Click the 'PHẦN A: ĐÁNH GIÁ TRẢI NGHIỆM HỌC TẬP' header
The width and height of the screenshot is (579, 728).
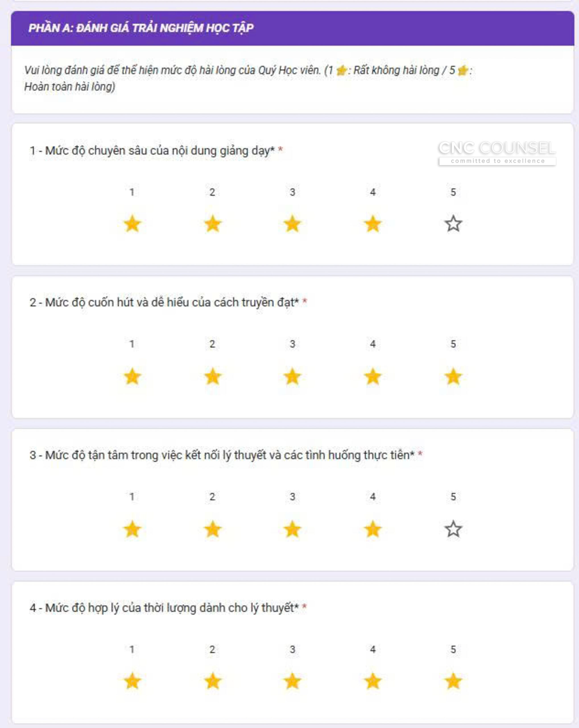[141, 28]
